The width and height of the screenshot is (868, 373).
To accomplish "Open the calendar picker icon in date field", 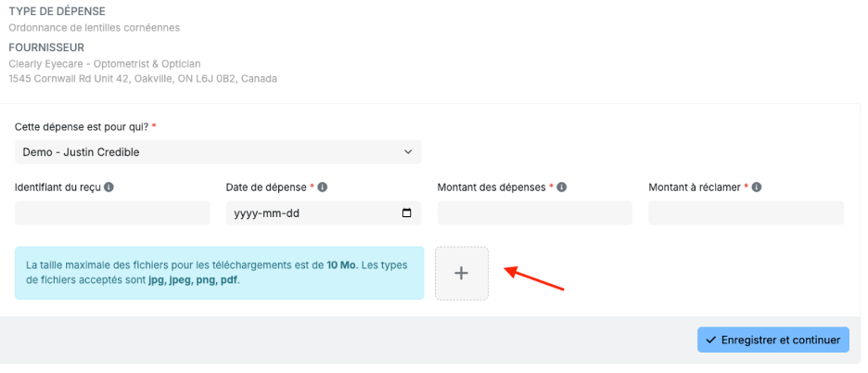I will pos(406,213).
